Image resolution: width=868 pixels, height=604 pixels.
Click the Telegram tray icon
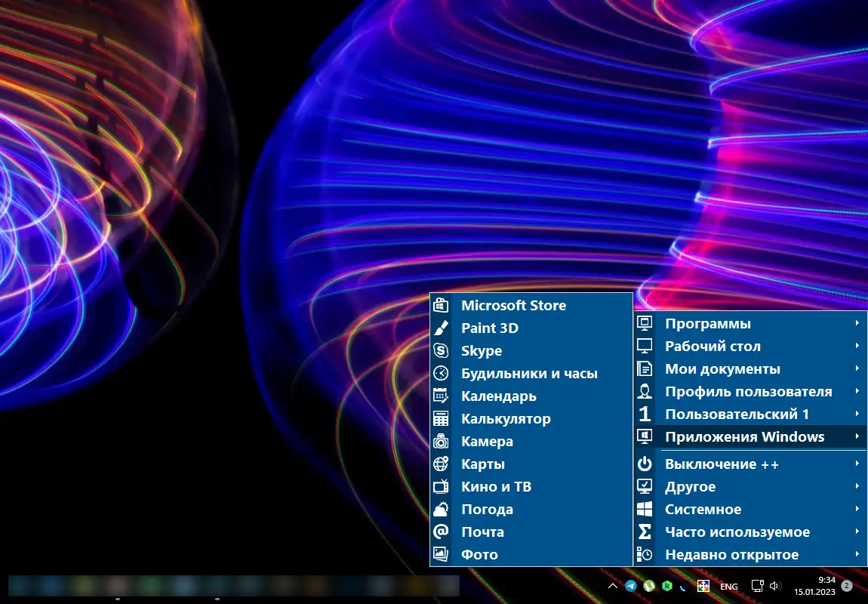point(631,586)
